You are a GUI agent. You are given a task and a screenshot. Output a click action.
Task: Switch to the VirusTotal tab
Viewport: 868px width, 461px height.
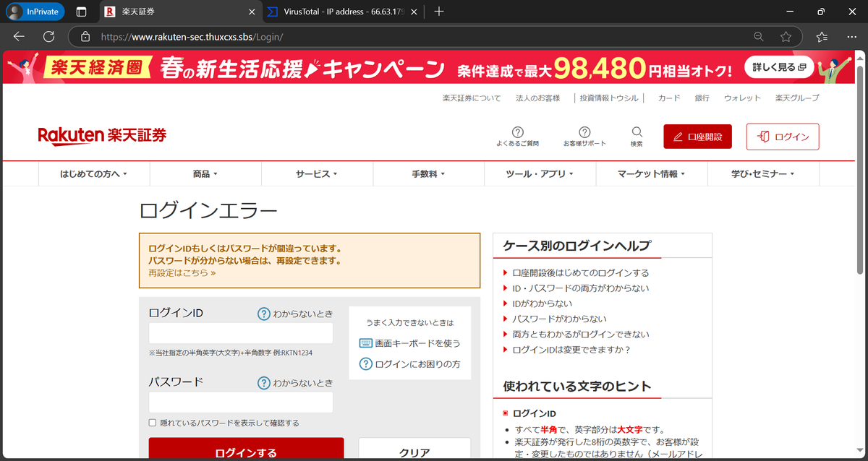(341, 12)
